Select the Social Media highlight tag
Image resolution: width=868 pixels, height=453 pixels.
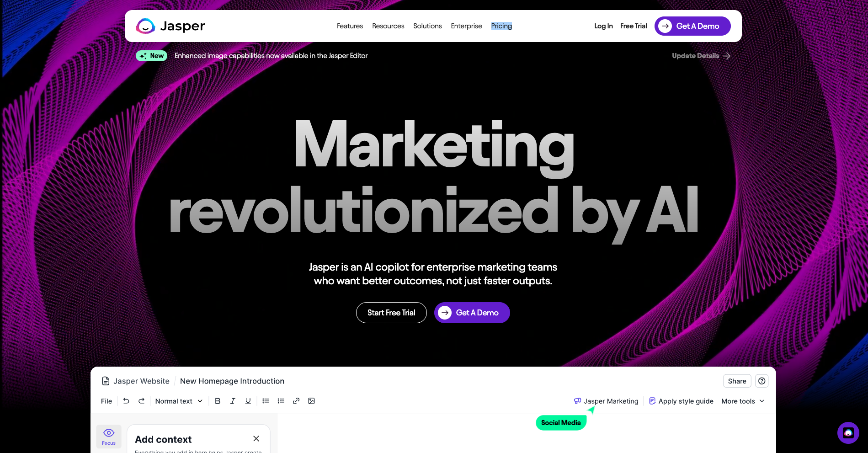pos(561,422)
